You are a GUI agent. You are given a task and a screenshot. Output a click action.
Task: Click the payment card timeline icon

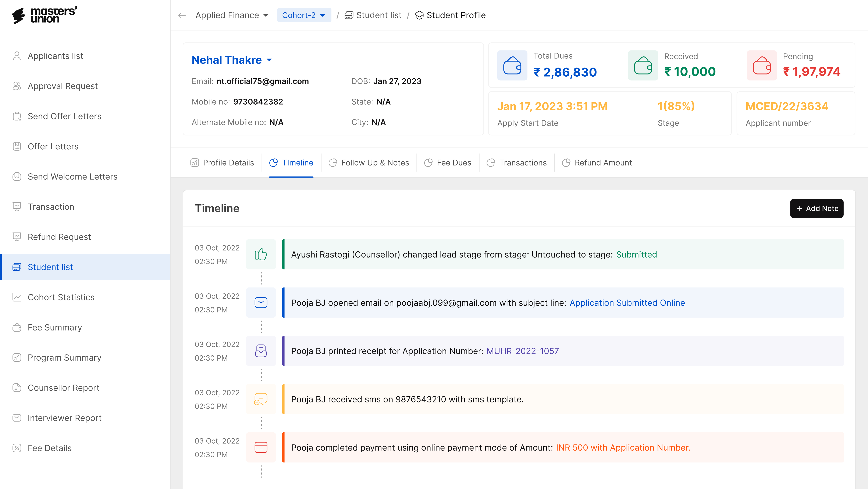tap(261, 447)
